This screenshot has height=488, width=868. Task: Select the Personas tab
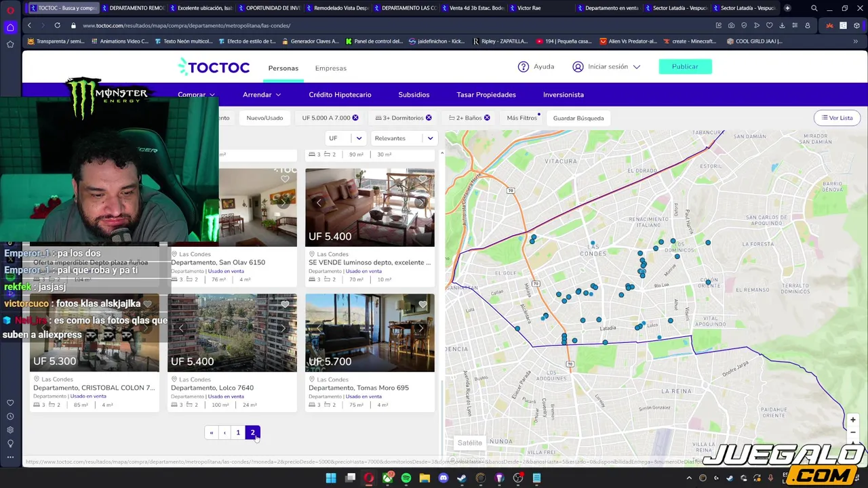pos(283,68)
